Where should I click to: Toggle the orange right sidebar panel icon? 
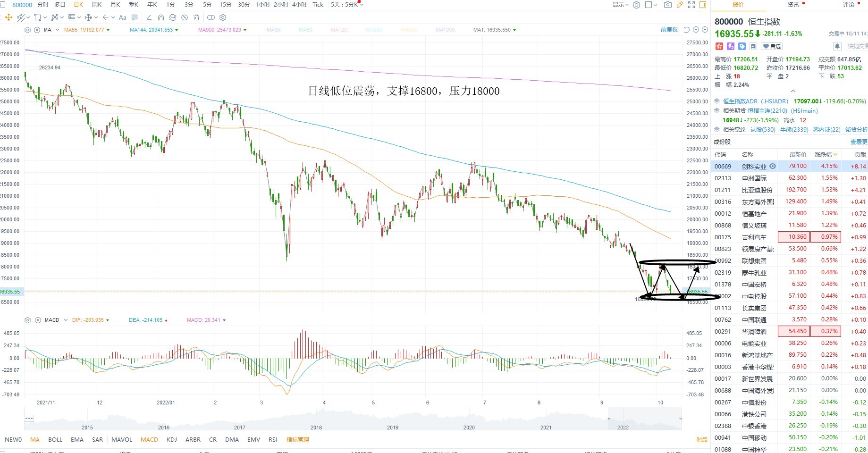coord(703,5)
